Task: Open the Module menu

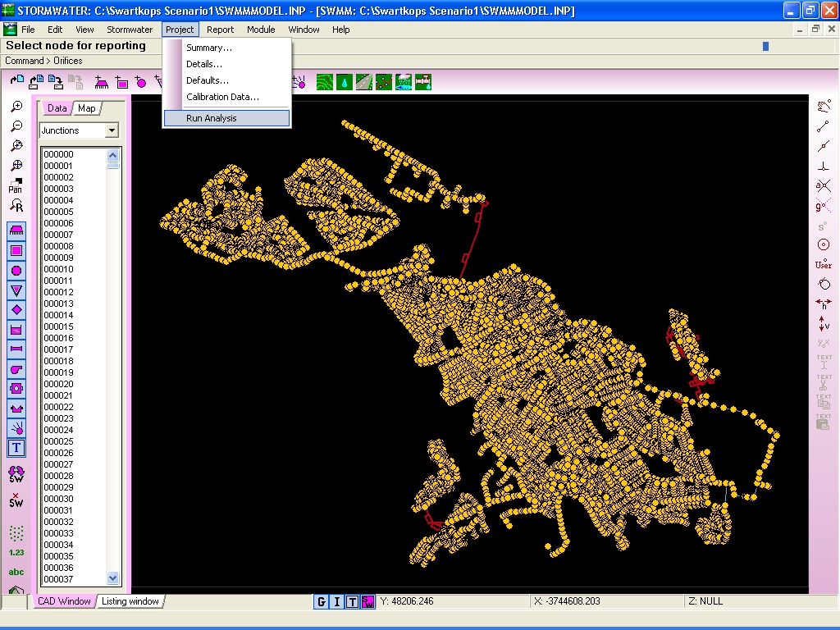Action: [x=261, y=30]
